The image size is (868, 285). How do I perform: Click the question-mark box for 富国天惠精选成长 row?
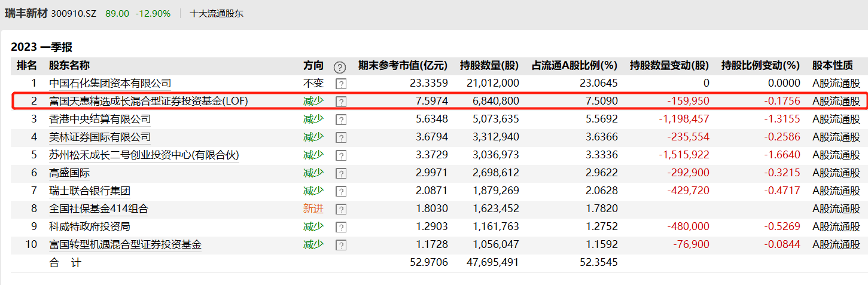click(341, 102)
